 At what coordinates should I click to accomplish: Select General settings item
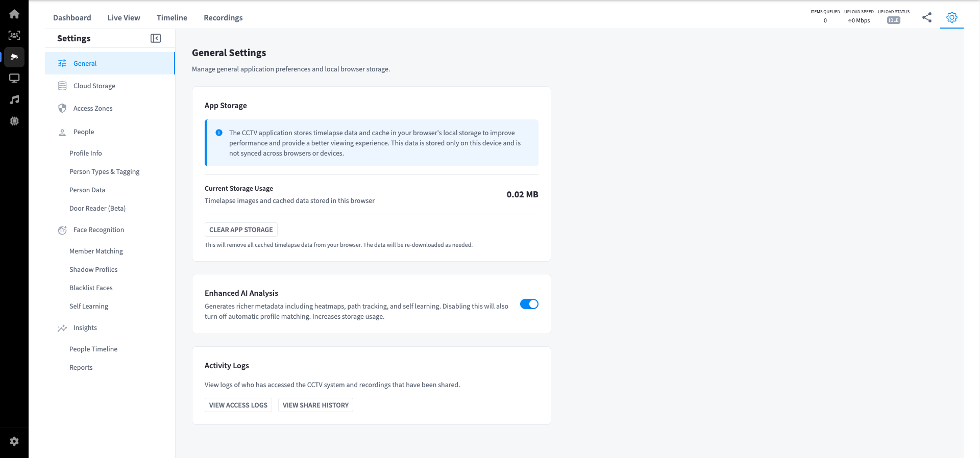[110, 63]
